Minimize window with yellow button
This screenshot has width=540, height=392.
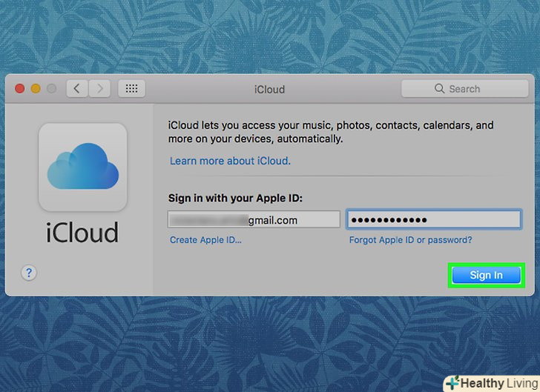coord(36,89)
